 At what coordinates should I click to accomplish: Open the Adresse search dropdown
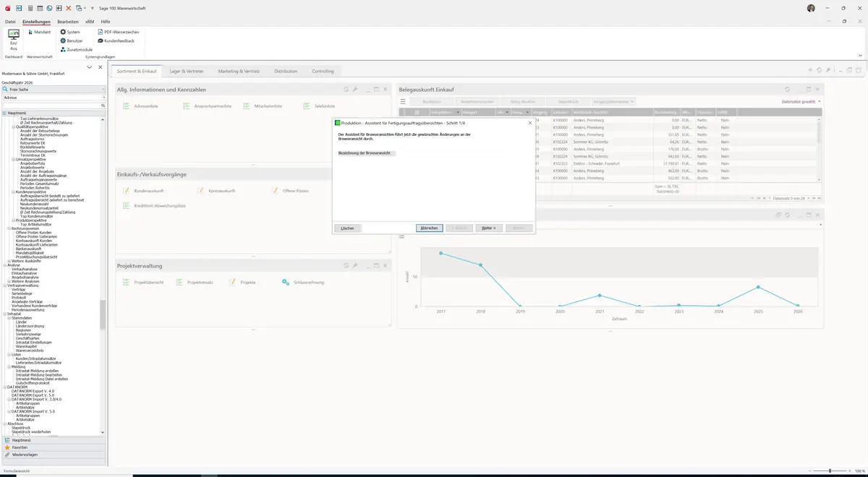(103, 97)
